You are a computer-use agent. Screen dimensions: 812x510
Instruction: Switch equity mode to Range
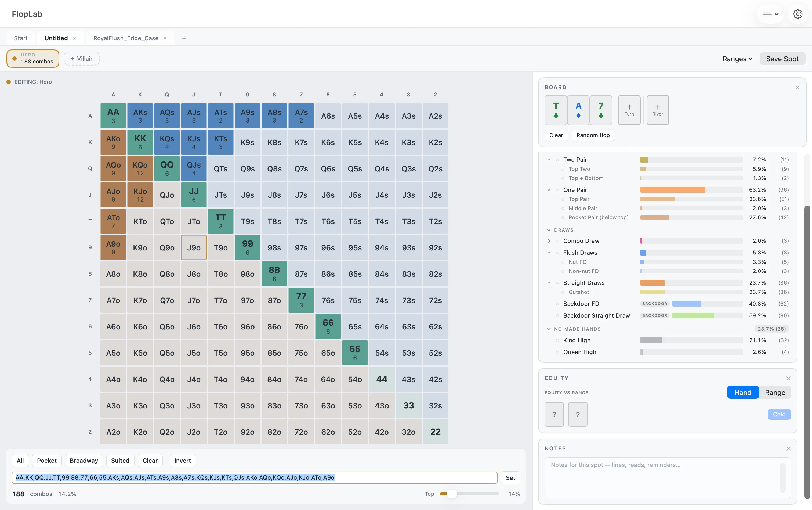tap(775, 392)
